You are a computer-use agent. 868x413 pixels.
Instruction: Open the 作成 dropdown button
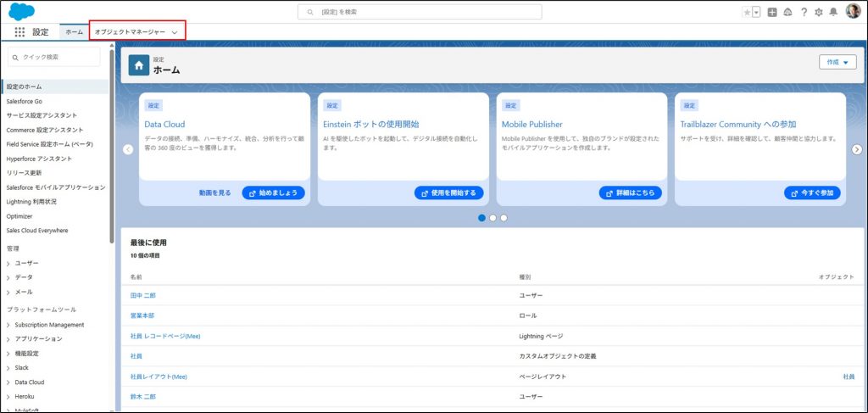[x=837, y=62]
